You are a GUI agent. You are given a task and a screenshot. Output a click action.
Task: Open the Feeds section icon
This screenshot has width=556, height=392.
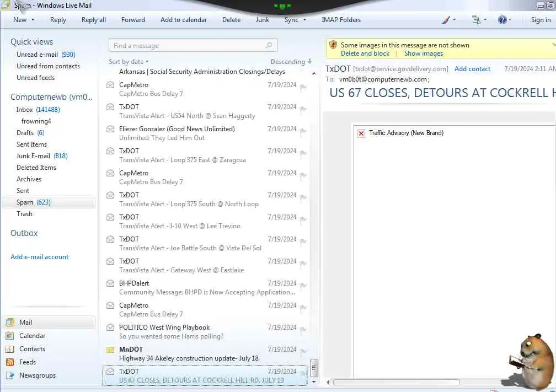(x=10, y=362)
